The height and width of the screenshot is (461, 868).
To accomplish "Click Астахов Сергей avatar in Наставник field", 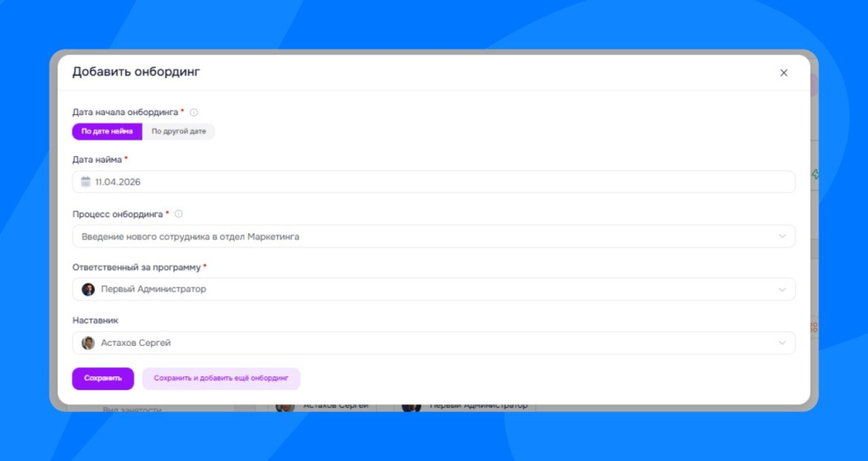I will coord(88,343).
